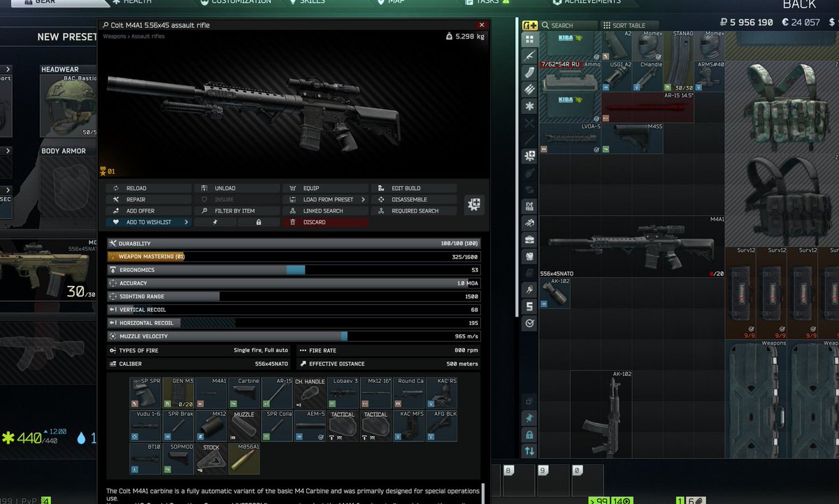The image size is (839, 504).
Task: Select the MUZZLE mod slot
Action: (x=244, y=426)
